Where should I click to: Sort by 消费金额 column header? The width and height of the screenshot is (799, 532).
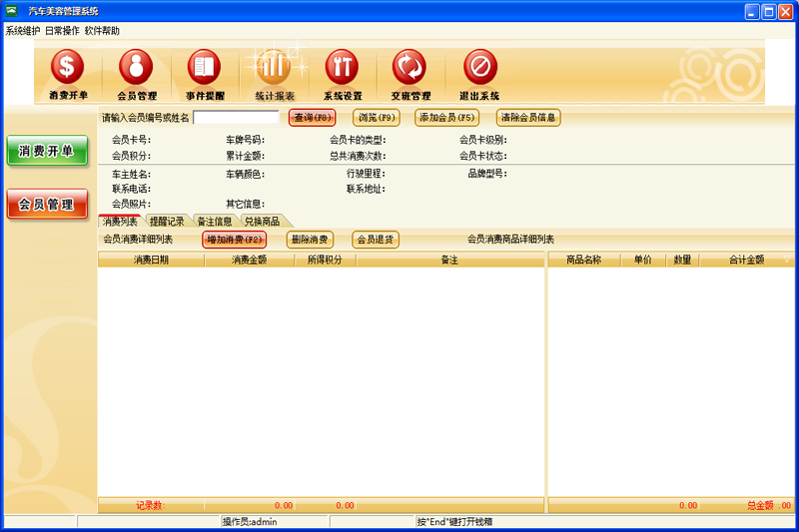(x=249, y=261)
